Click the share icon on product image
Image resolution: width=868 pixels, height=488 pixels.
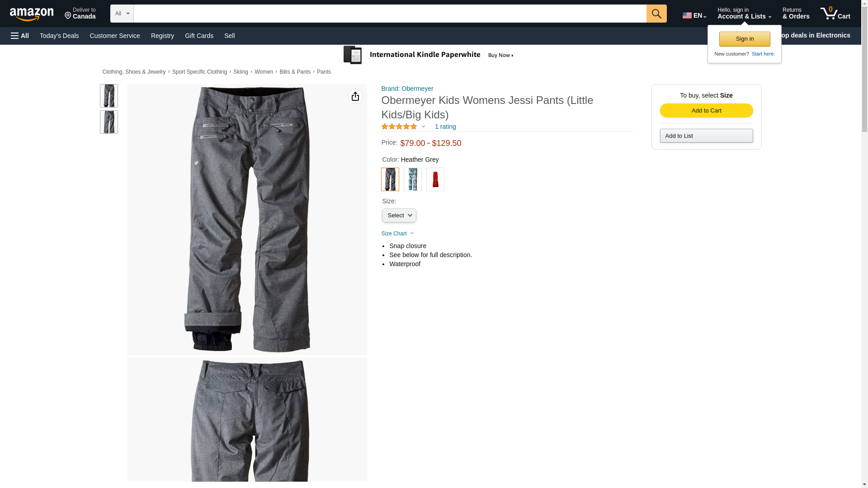coord(355,96)
